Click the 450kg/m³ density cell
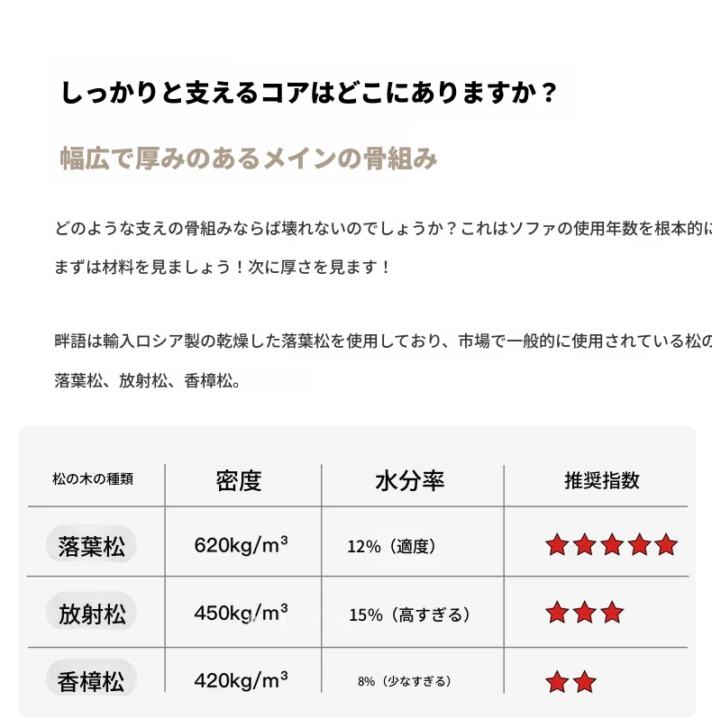 (241, 614)
